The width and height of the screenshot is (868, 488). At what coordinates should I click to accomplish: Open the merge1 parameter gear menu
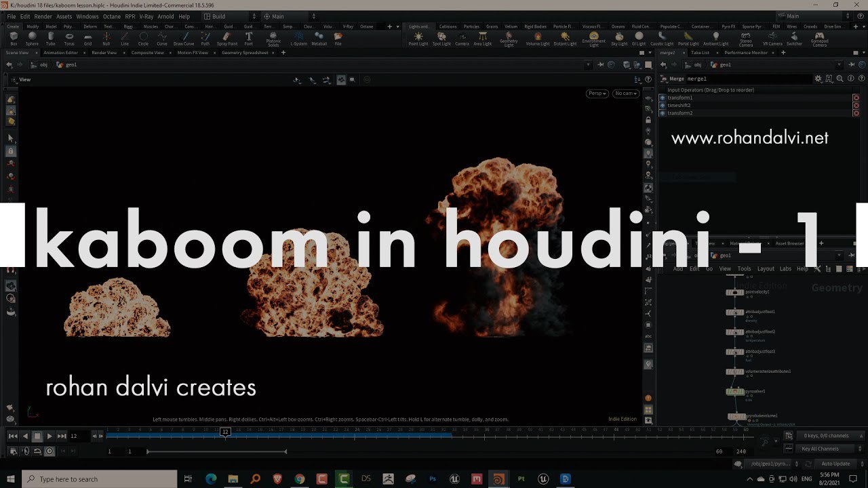tap(818, 79)
